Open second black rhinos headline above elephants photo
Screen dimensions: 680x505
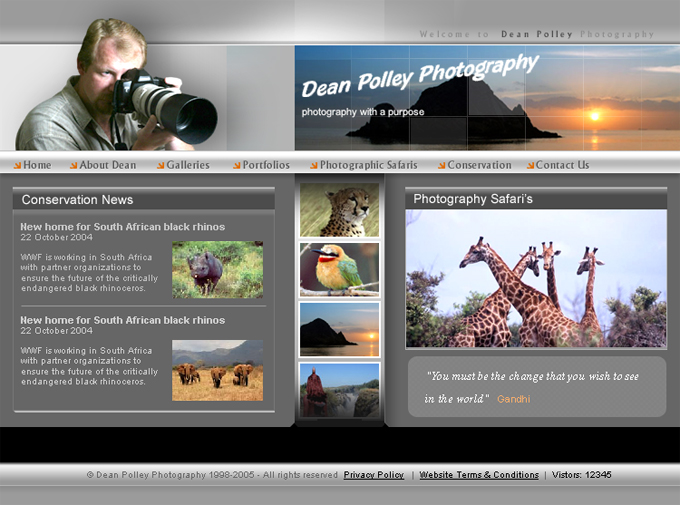(123, 320)
